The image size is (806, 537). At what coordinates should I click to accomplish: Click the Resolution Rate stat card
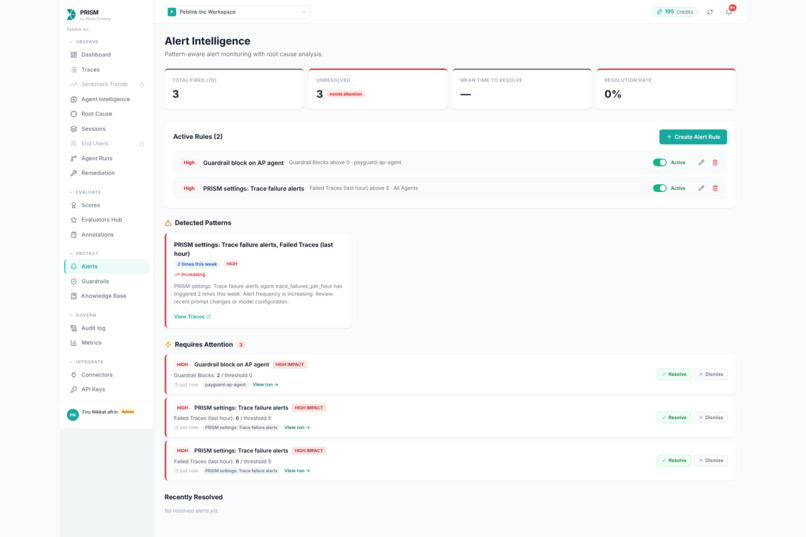[x=666, y=88]
